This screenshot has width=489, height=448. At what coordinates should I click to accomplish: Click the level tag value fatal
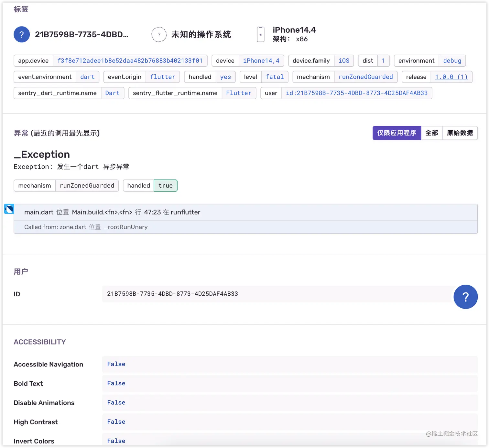[x=275, y=77]
